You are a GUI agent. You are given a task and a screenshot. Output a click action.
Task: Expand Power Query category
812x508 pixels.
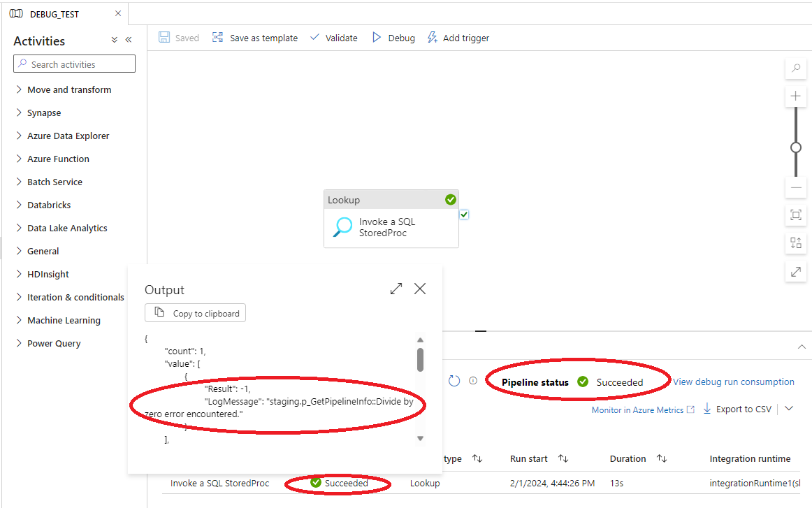coord(49,343)
